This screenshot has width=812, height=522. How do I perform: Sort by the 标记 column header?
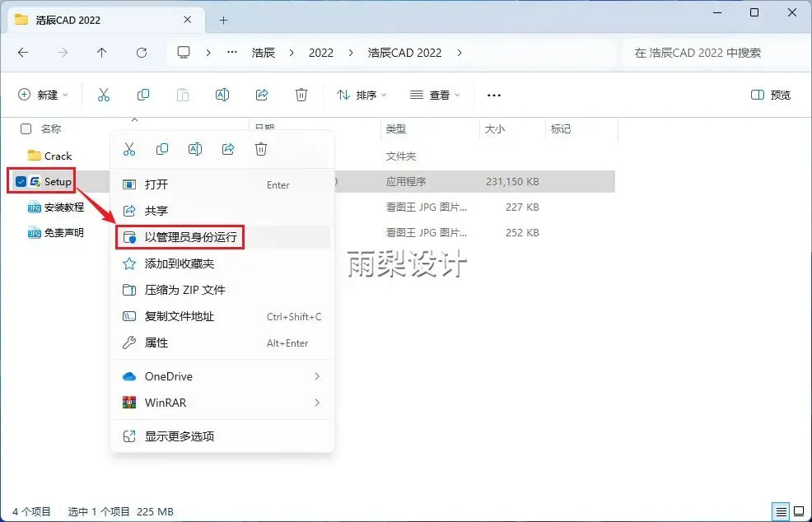click(x=561, y=129)
